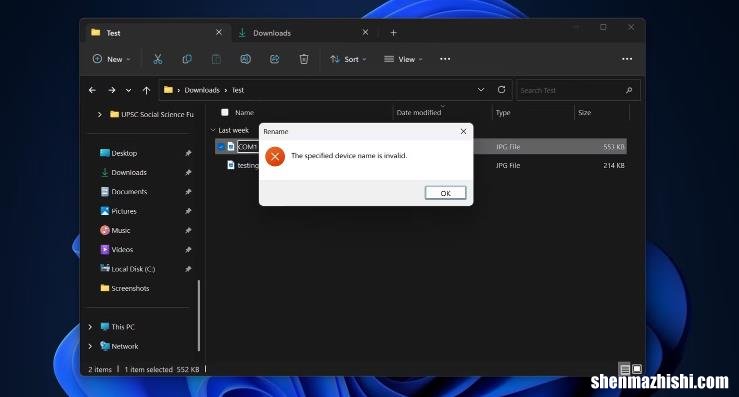Screen dimensions: 739x397
Task: Unpin Desktop using its pin icon
Action: coord(188,153)
